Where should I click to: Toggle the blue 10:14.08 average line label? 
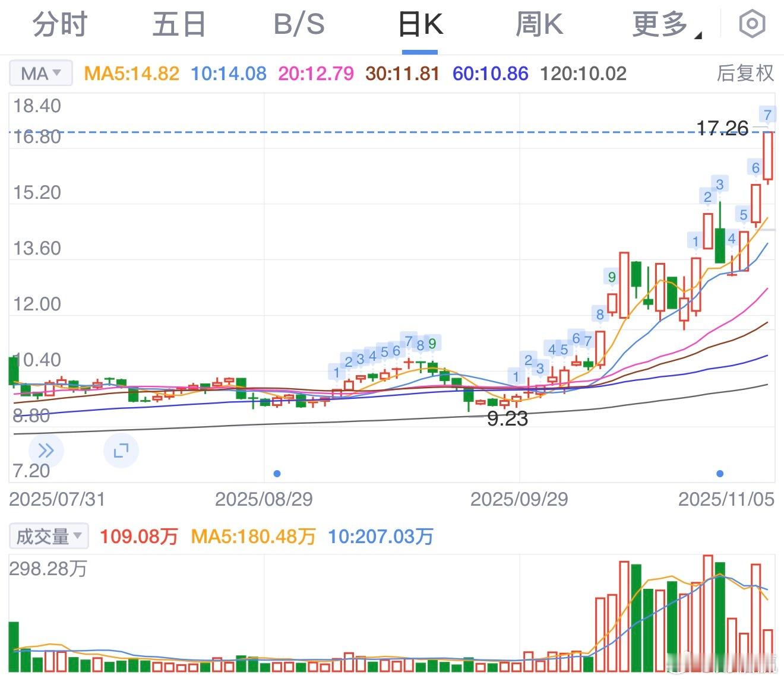(x=228, y=73)
